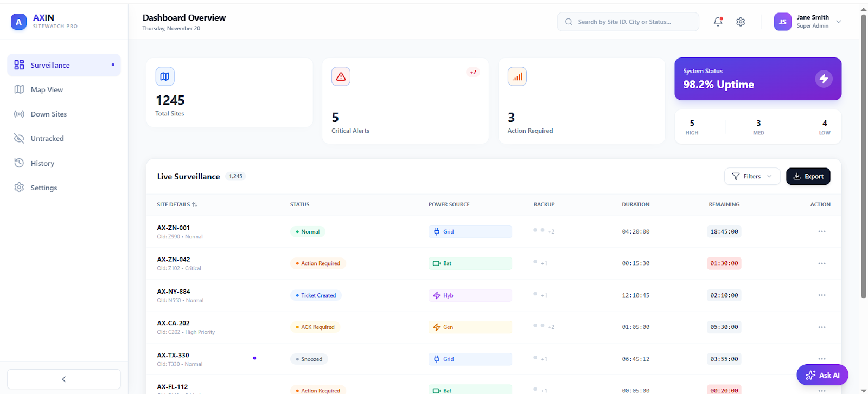This screenshot has height=394, width=868.
Task: Click the Critical Alerts warning triangle icon
Action: tap(341, 76)
